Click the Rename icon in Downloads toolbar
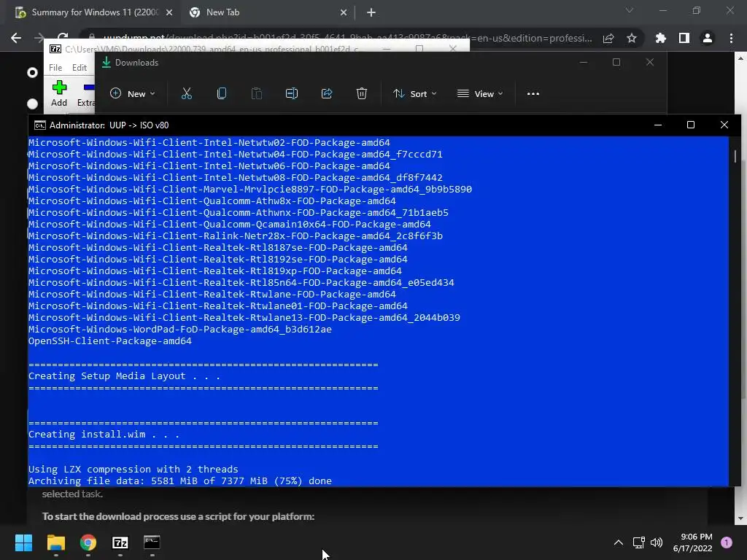 click(292, 94)
